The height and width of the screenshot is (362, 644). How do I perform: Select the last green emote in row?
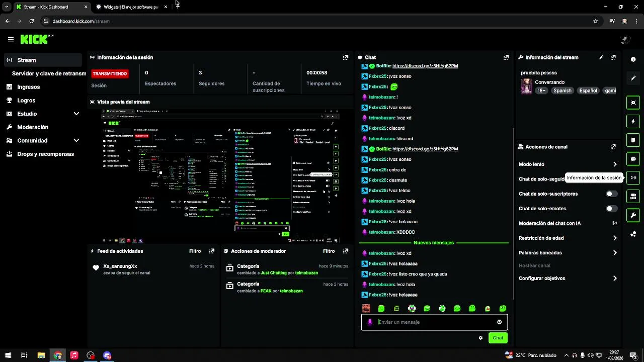coord(503,308)
